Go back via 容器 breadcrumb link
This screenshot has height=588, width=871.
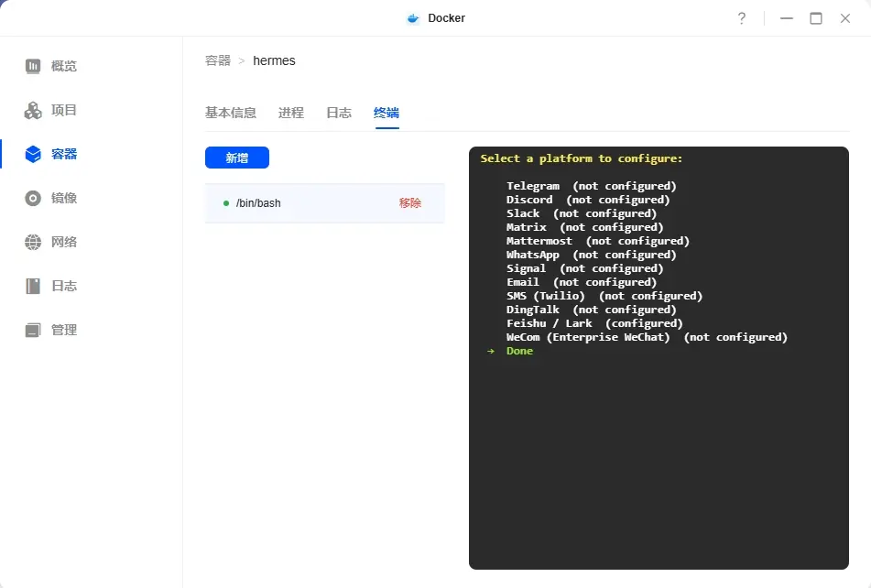pyautogui.click(x=218, y=60)
